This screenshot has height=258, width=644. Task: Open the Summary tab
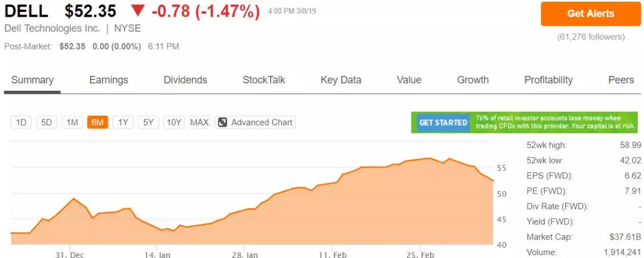[x=32, y=80]
